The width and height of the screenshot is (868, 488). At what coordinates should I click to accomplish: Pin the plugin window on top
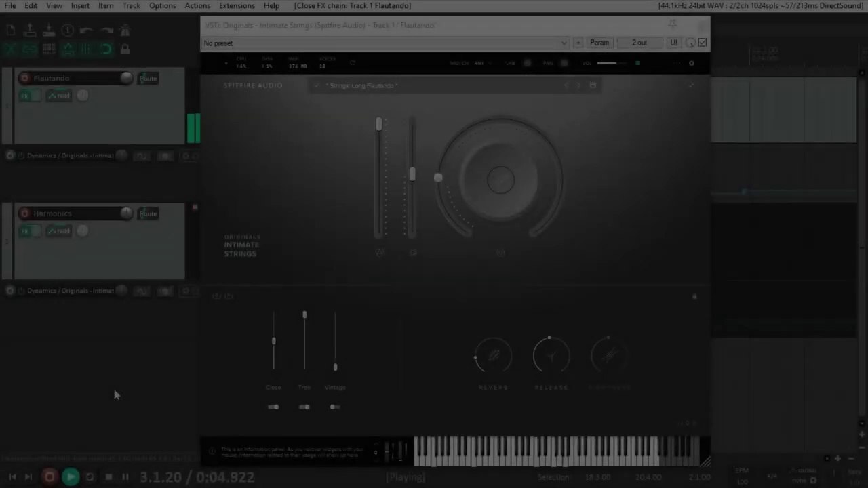672,24
